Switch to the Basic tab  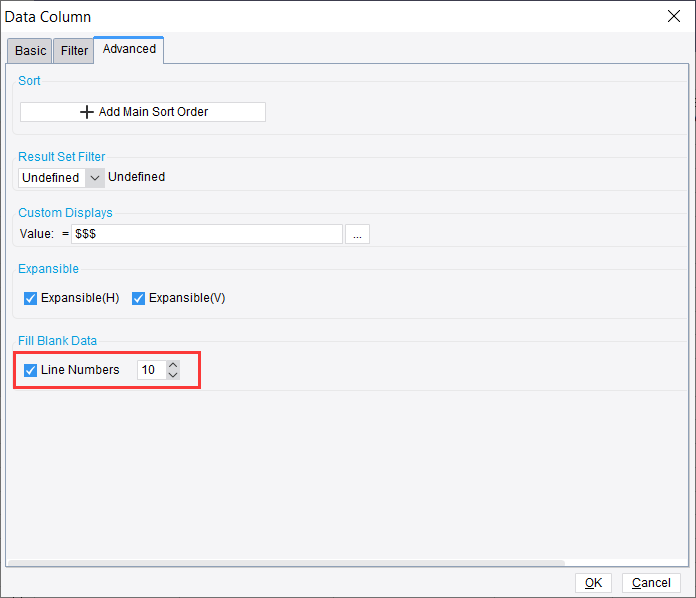[x=30, y=51]
